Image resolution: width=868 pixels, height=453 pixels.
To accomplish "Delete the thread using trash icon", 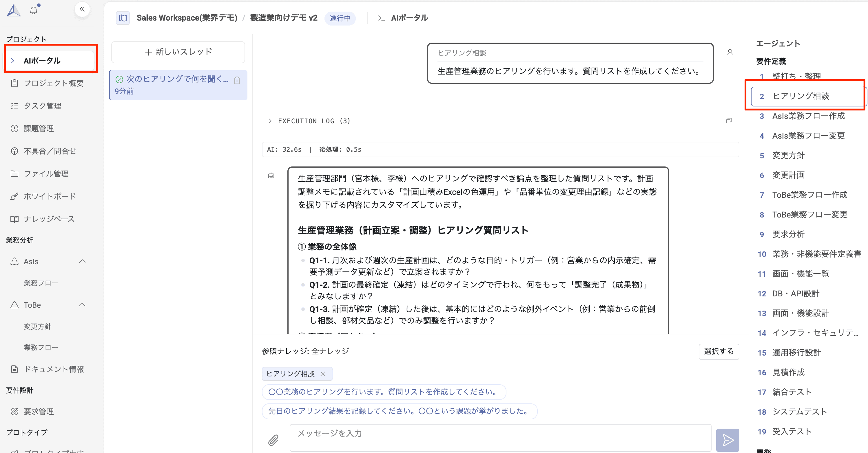I will click(x=237, y=80).
